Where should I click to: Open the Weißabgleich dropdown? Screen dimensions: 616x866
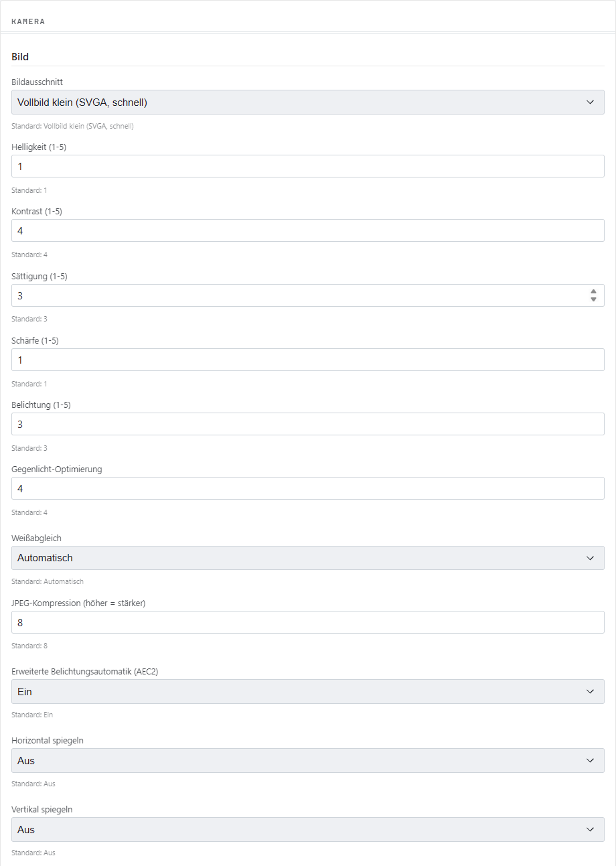click(x=308, y=558)
